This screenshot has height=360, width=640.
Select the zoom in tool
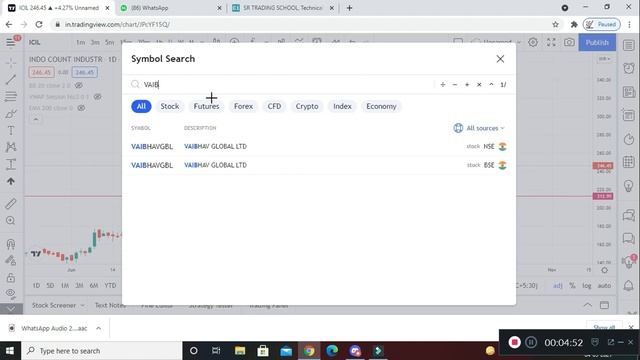(x=11, y=220)
